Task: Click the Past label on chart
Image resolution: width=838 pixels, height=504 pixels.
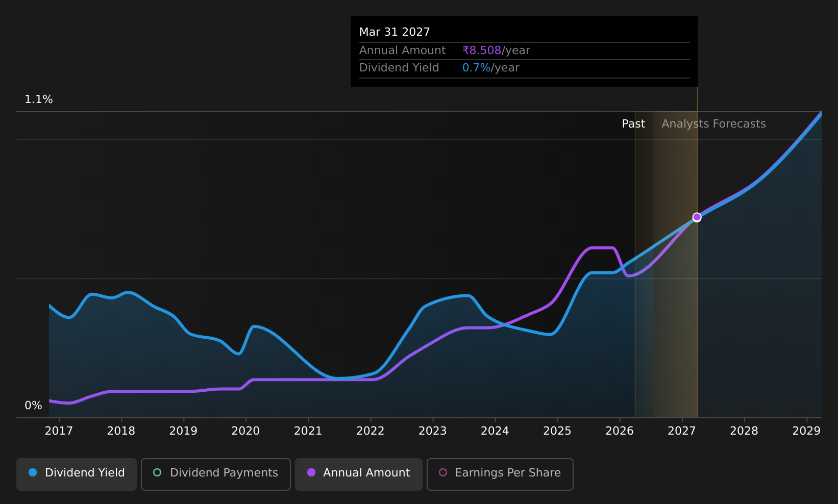Action: pyautogui.click(x=633, y=124)
